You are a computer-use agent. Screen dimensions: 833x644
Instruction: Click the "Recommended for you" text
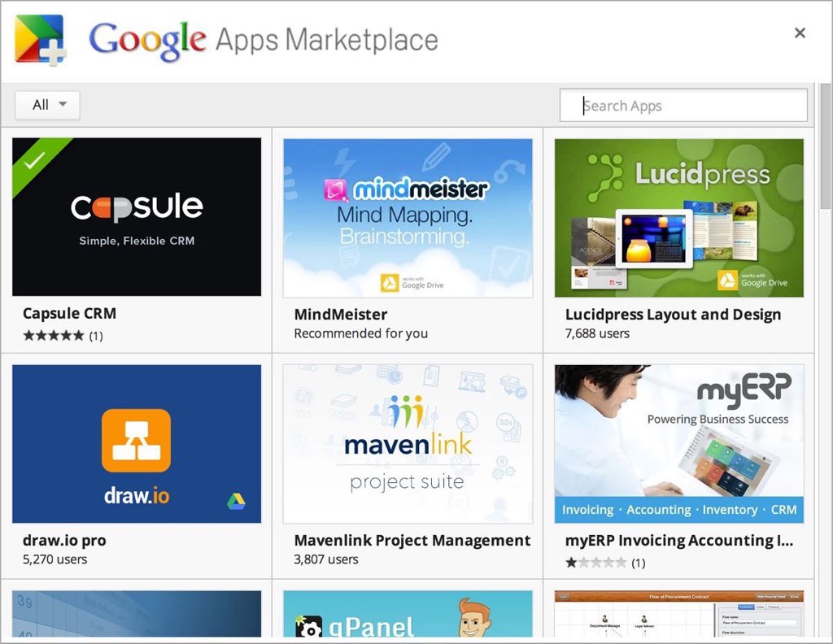[x=360, y=333]
